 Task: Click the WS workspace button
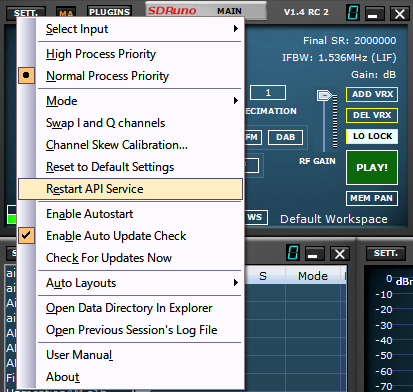256,217
